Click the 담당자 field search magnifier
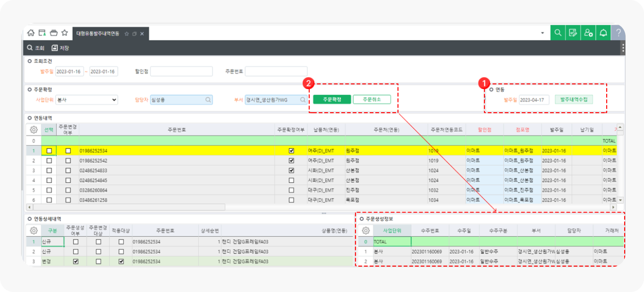644x292 pixels. pyautogui.click(x=208, y=99)
